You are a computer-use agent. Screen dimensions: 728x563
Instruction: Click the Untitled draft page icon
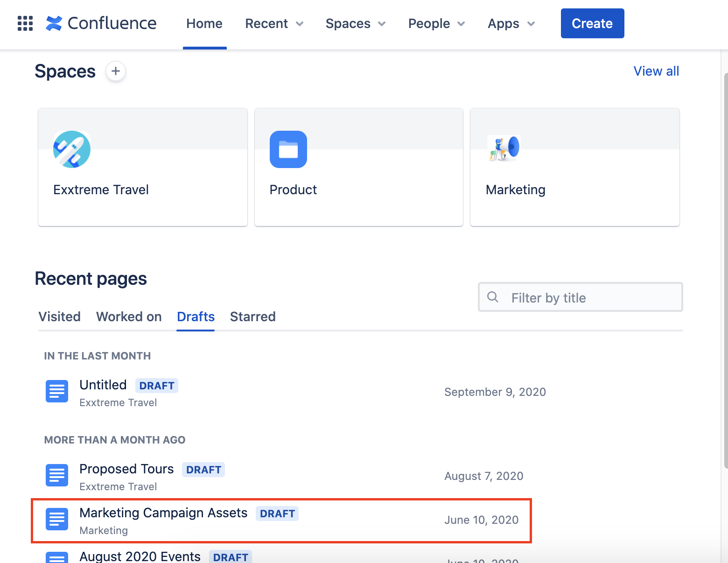click(57, 391)
